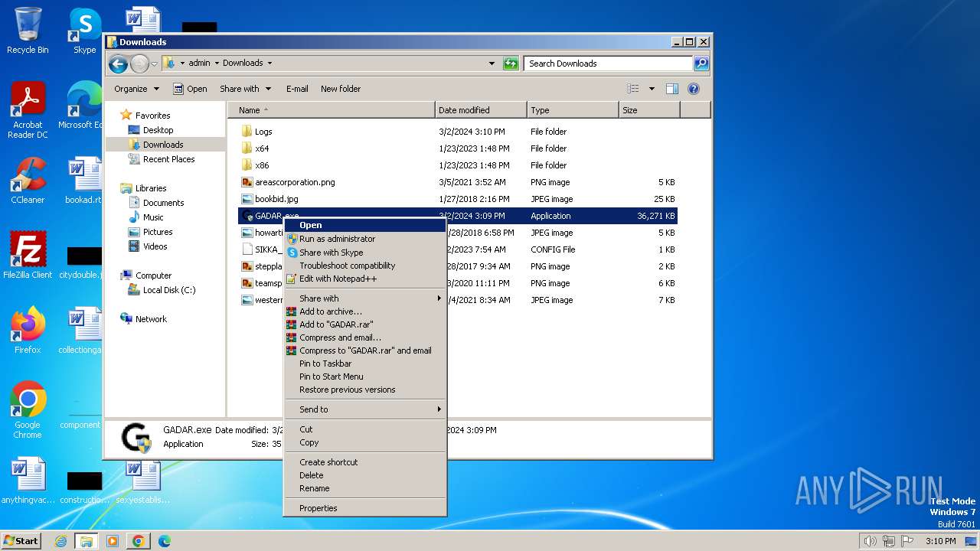This screenshot has width=980, height=551.
Task: Open Recycle Bin desktop icon
Action: 28,31
